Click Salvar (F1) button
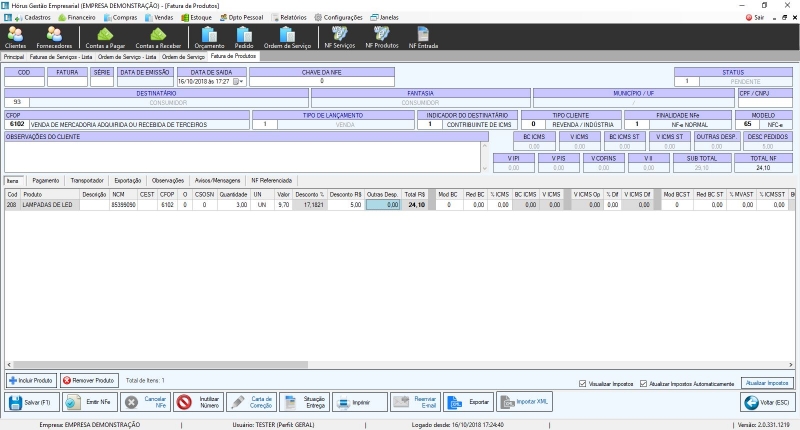This screenshot has width=800, height=430. (32, 402)
